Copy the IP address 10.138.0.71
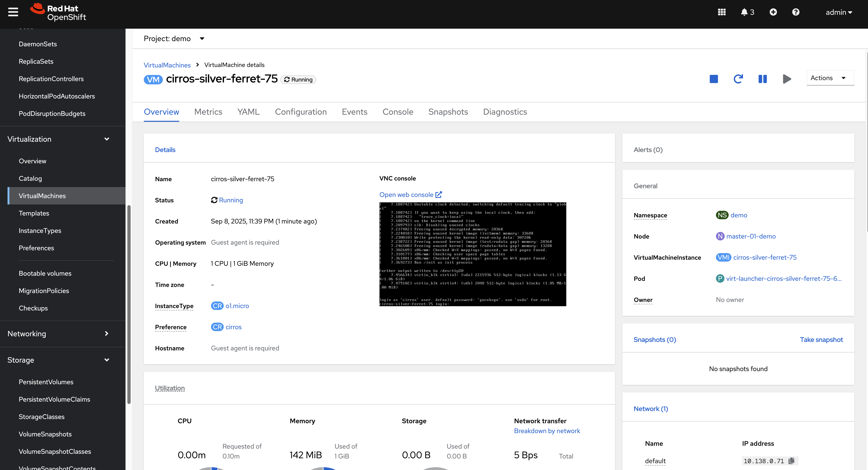 [791, 461]
